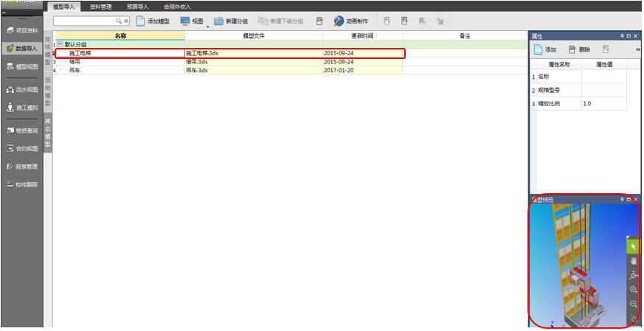This screenshot has height=331, width=644.
Task: Open 施工模拟 in the left sidebar
Action: pyautogui.click(x=22, y=108)
